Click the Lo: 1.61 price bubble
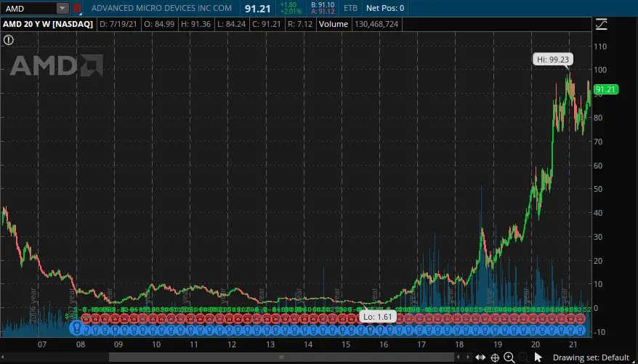Screen dimensions: 638x364 click(377, 317)
